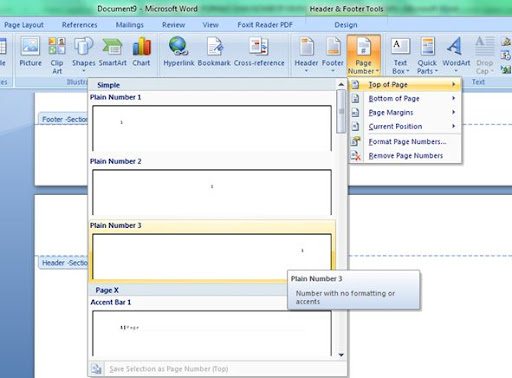This screenshot has height=378, width=512.
Task: Click the Page Margins icon
Action: [x=356, y=113]
